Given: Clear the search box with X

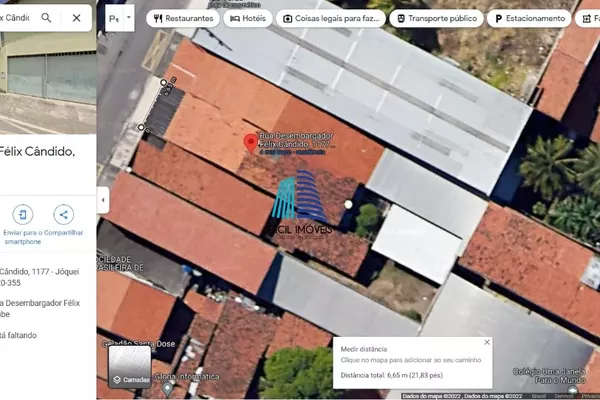Looking at the screenshot, I should pos(77,18).
